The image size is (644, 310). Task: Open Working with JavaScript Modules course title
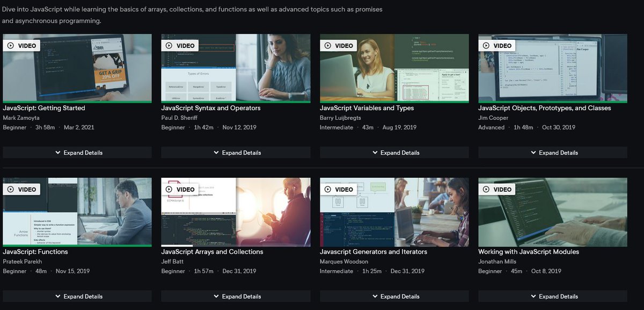pyautogui.click(x=529, y=251)
